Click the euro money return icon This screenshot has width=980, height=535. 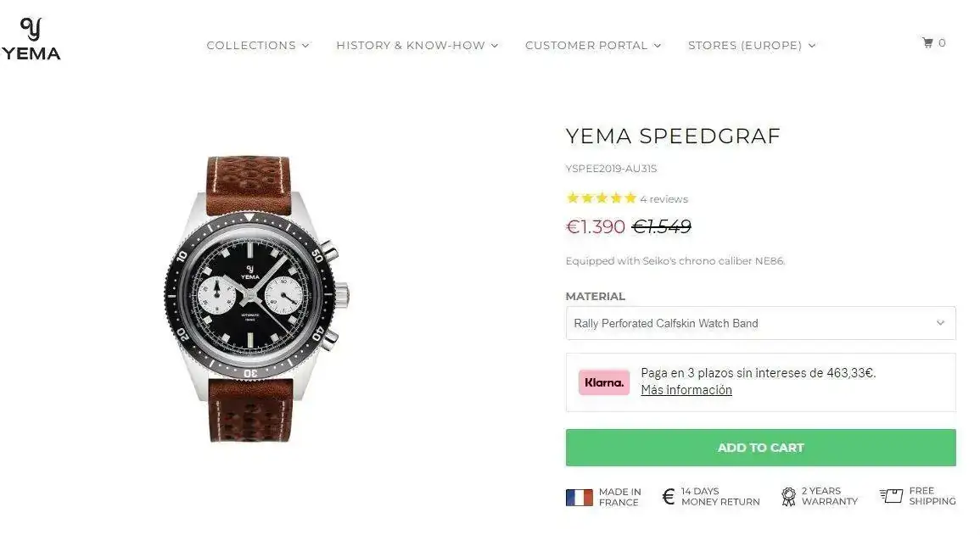668,497
